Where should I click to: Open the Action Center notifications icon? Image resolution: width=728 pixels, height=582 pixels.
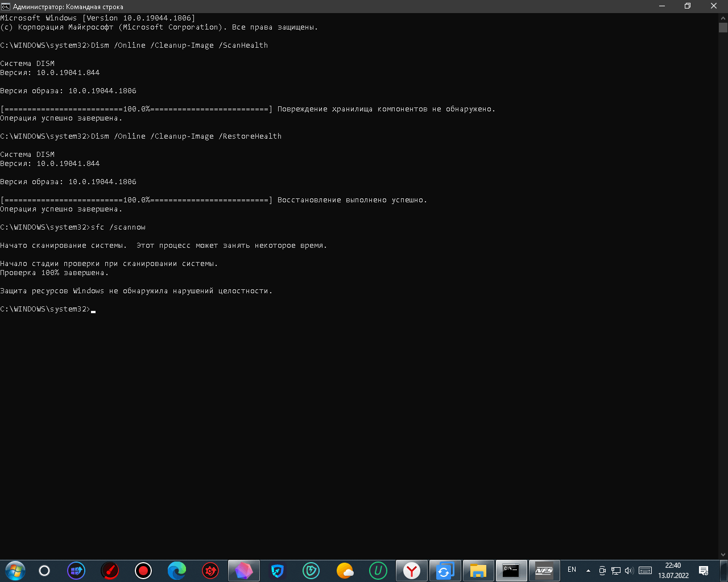tap(704, 571)
